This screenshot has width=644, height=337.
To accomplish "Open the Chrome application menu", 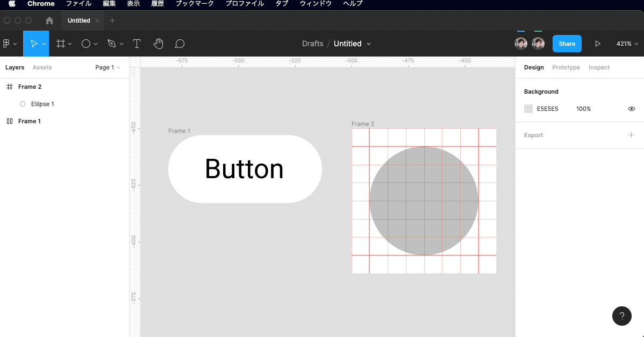I will pos(41,4).
